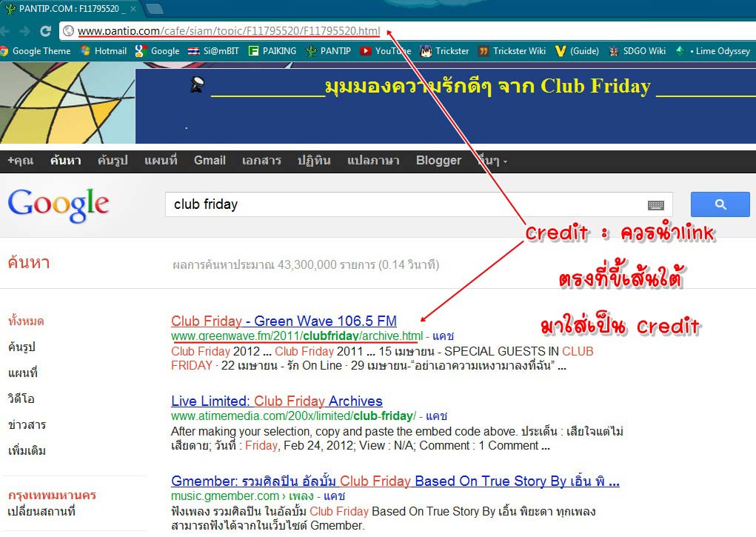Open the Hotmail bookmark
Viewport: 756px width, 537px height.
coord(103,50)
